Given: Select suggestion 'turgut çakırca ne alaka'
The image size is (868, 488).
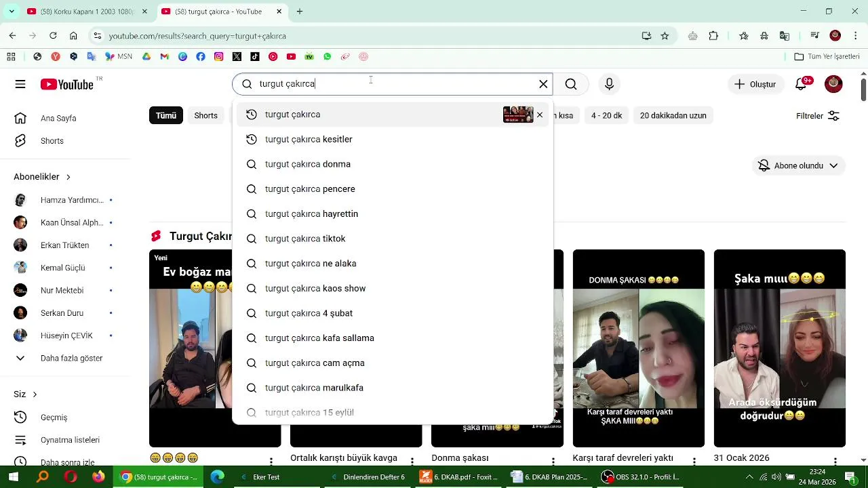Looking at the screenshot, I should click(393, 264).
